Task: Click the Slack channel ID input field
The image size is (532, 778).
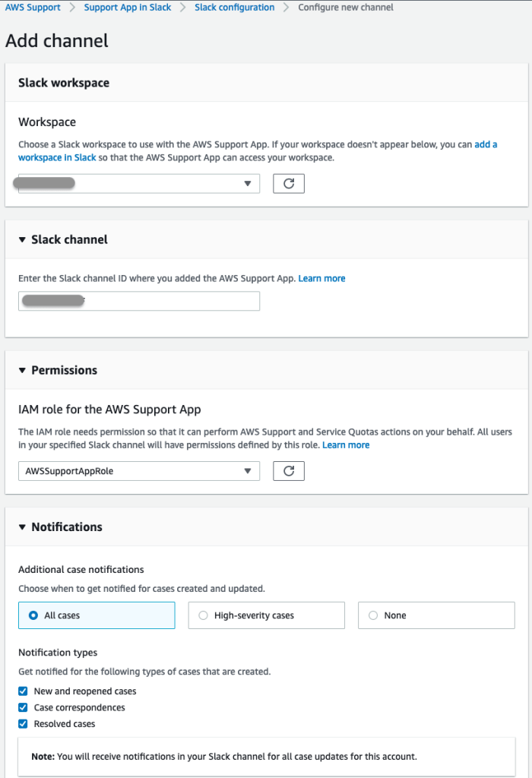Action: pyautogui.click(x=139, y=302)
